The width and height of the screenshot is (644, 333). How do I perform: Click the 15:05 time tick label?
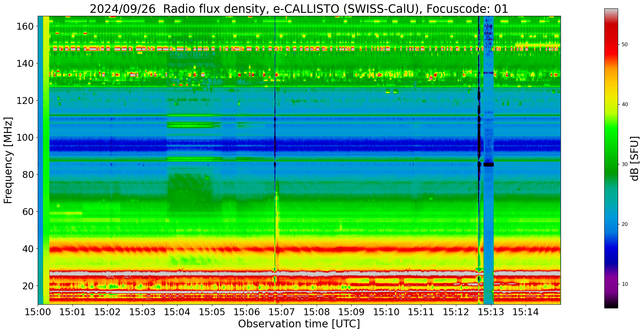212,312
